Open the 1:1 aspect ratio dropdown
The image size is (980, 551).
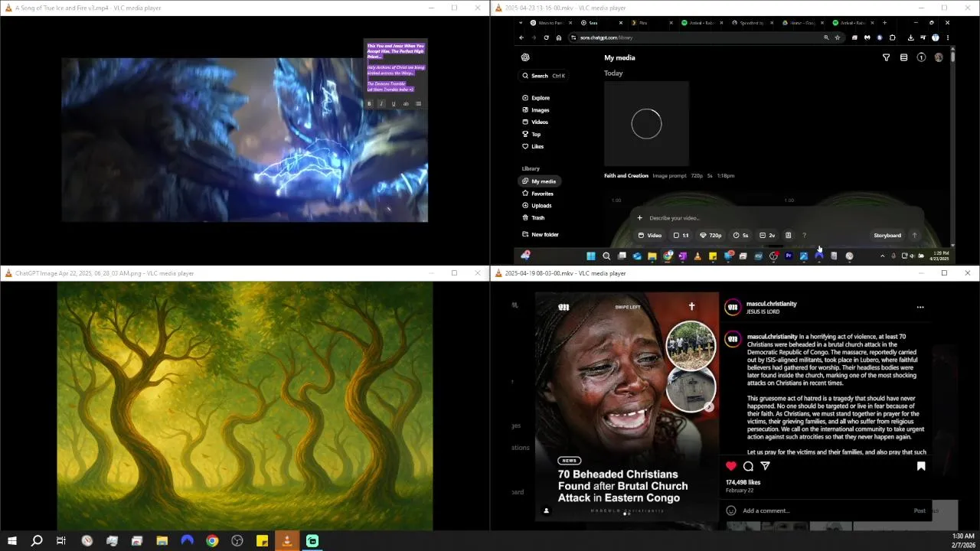pos(681,236)
